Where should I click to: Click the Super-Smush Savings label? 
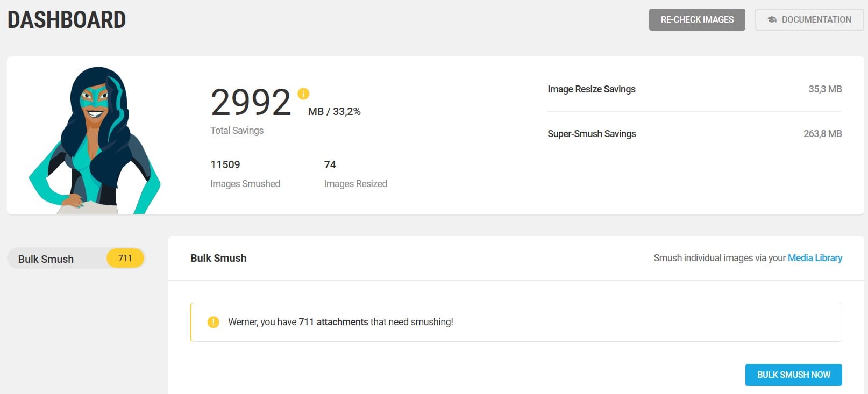click(592, 134)
